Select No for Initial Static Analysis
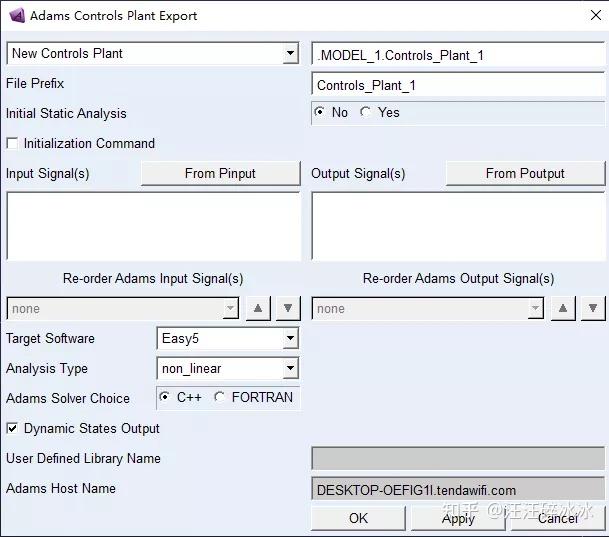The height and width of the screenshot is (537, 609). pos(320,113)
